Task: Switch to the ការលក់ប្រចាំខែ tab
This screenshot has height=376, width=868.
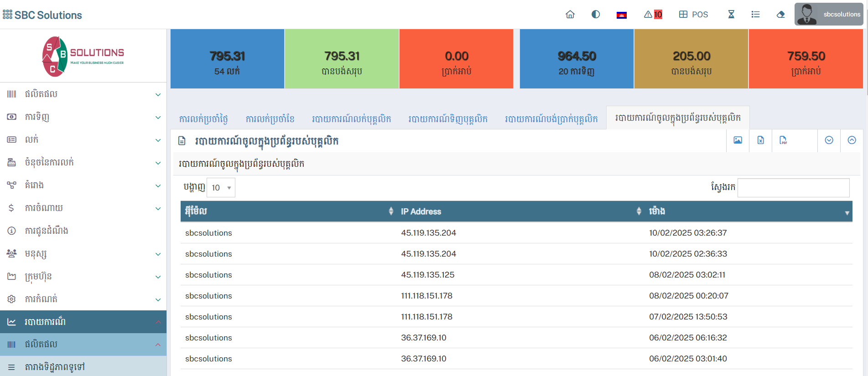Action: pyautogui.click(x=270, y=119)
